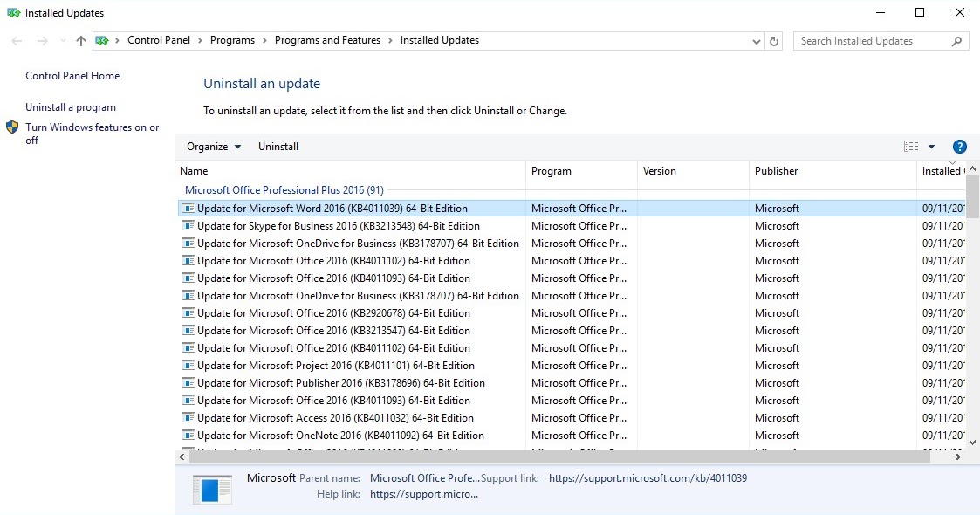Click the Uninstall toolbar button
This screenshot has height=515, width=980.
click(278, 147)
